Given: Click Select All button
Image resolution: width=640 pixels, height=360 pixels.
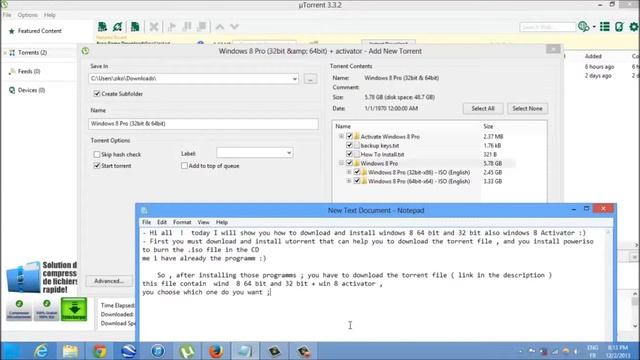Looking at the screenshot, I should pos(483,109).
